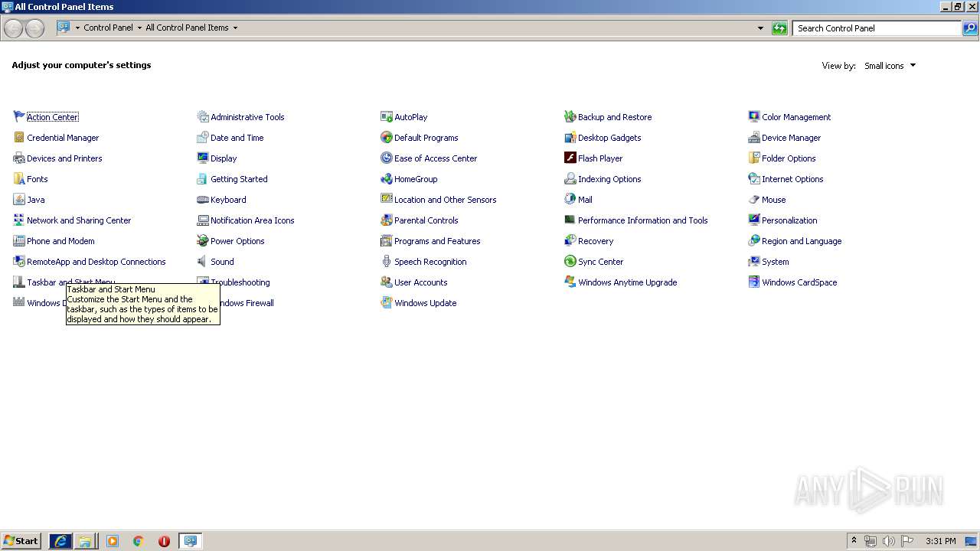Click the Speech Recognition microphone icon

387,262
